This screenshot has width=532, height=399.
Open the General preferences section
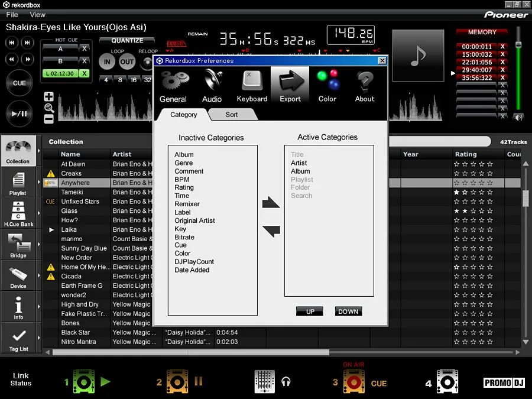click(173, 86)
